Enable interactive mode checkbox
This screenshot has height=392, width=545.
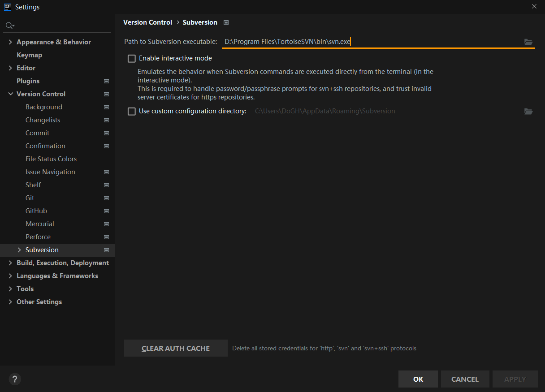[131, 58]
